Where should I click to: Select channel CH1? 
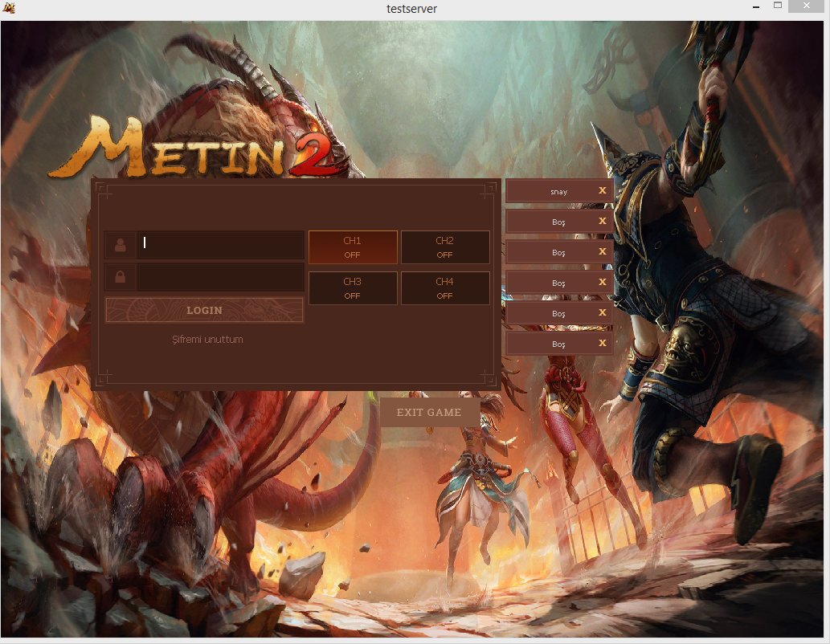tap(353, 247)
